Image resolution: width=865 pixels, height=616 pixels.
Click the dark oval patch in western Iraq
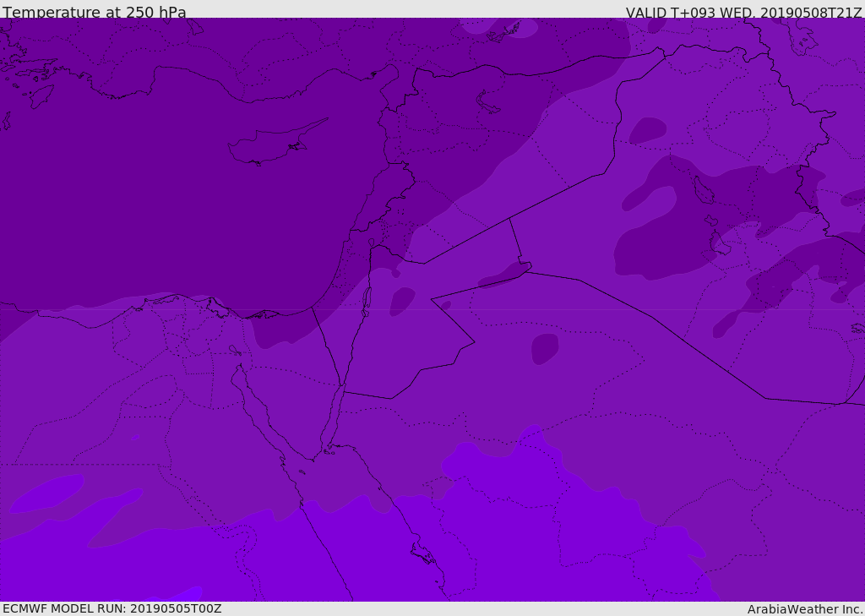click(647, 130)
